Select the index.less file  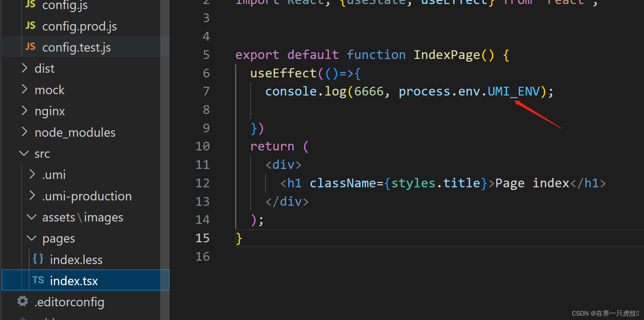pos(76,259)
